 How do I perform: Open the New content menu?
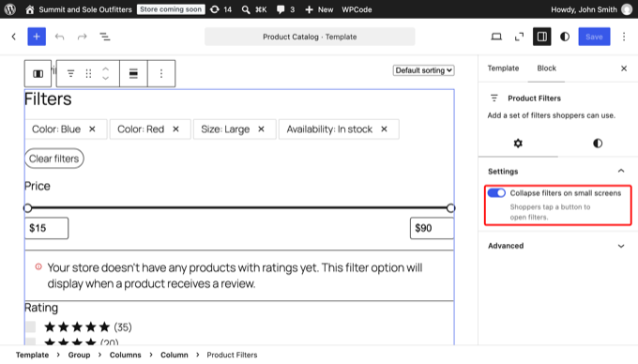coord(319,9)
